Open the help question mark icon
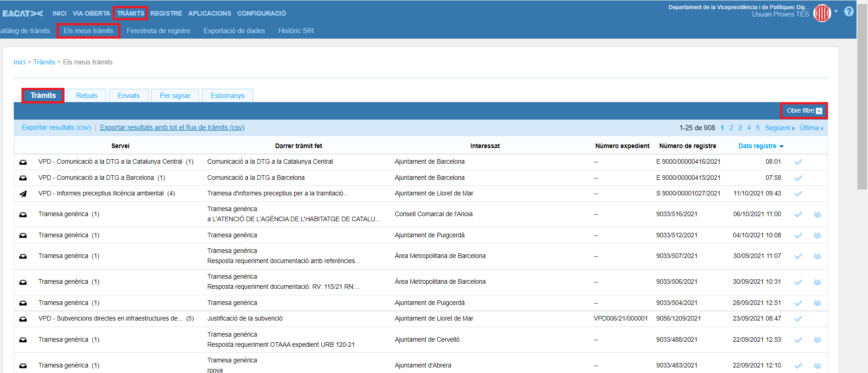The height and width of the screenshot is (373, 868). pos(849,11)
